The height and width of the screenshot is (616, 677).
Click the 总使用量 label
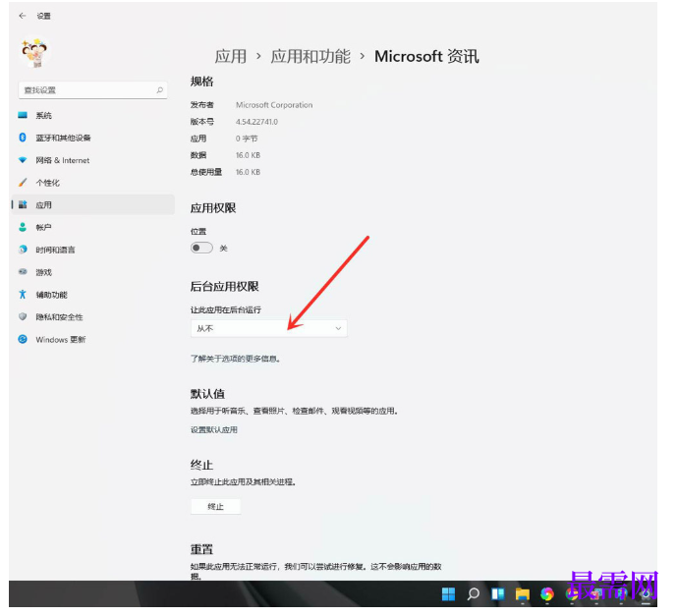(206, 172)
